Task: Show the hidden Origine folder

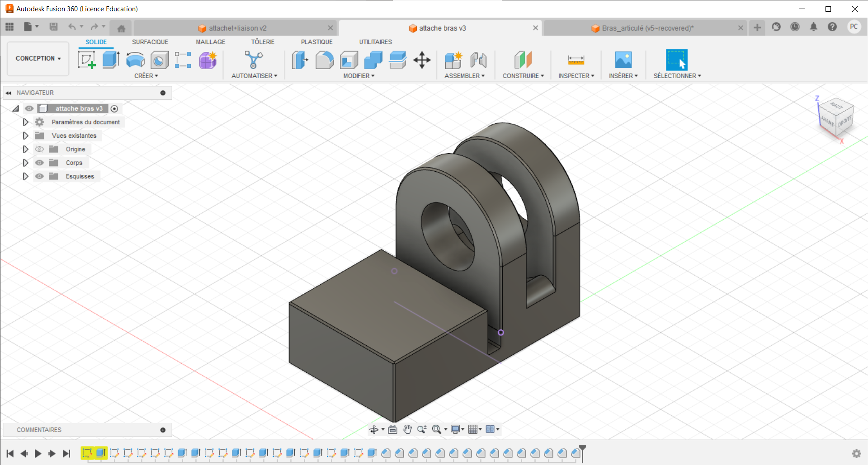Action: click(x=39, y=149)
